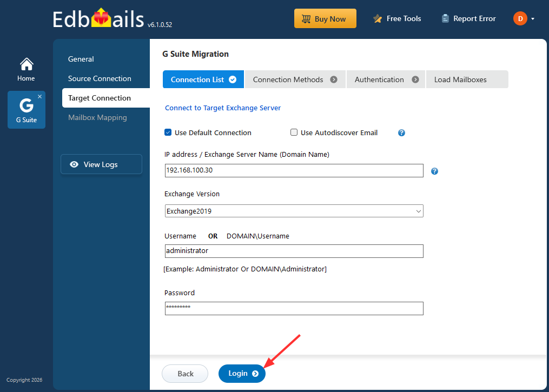Click the Login button
Screen dimensions: 549x392
pyautogui.click(x=242, y=373)
